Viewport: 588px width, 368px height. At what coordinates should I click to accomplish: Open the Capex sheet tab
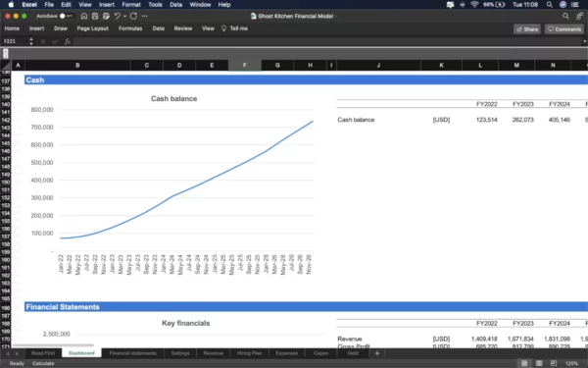click(x=320, y=353)
